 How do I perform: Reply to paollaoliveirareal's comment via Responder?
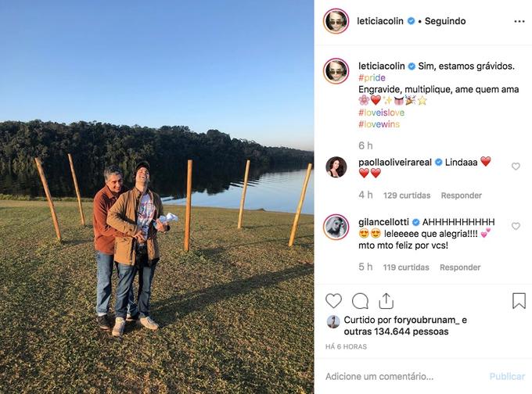[461, 195]
